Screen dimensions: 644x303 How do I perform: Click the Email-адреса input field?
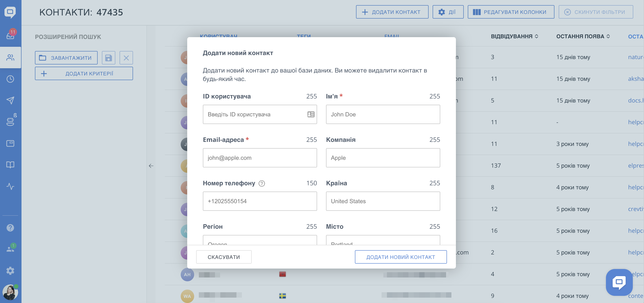pyautogui.click(x=260, y=158)
